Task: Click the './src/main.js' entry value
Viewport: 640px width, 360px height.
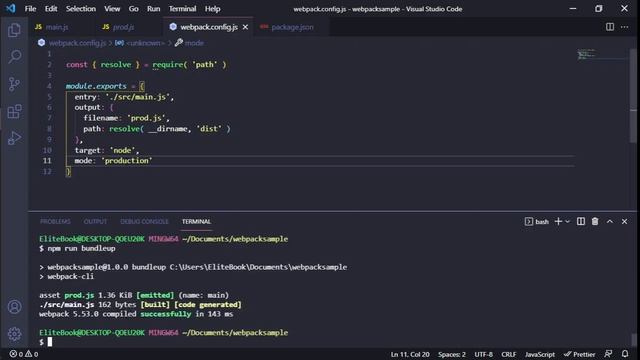Action: point(138,97)
